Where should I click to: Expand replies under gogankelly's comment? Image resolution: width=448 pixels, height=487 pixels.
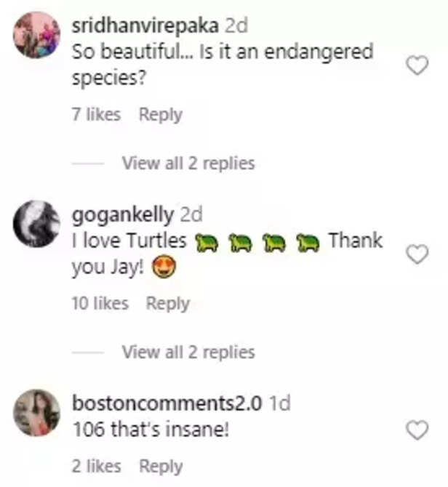[188, 353]
